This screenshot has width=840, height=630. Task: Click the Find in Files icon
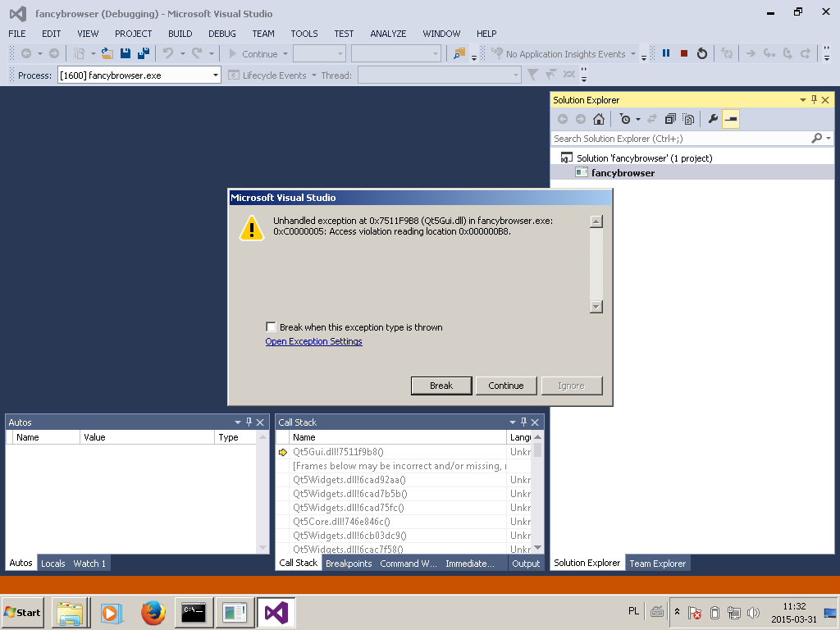(x=459, y=53)
